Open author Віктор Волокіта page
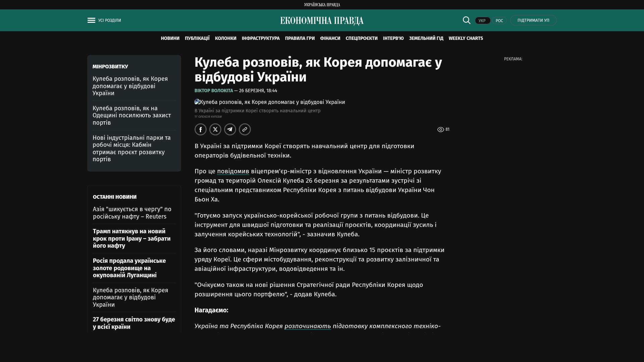644x362 pixels. coord(214,91)
